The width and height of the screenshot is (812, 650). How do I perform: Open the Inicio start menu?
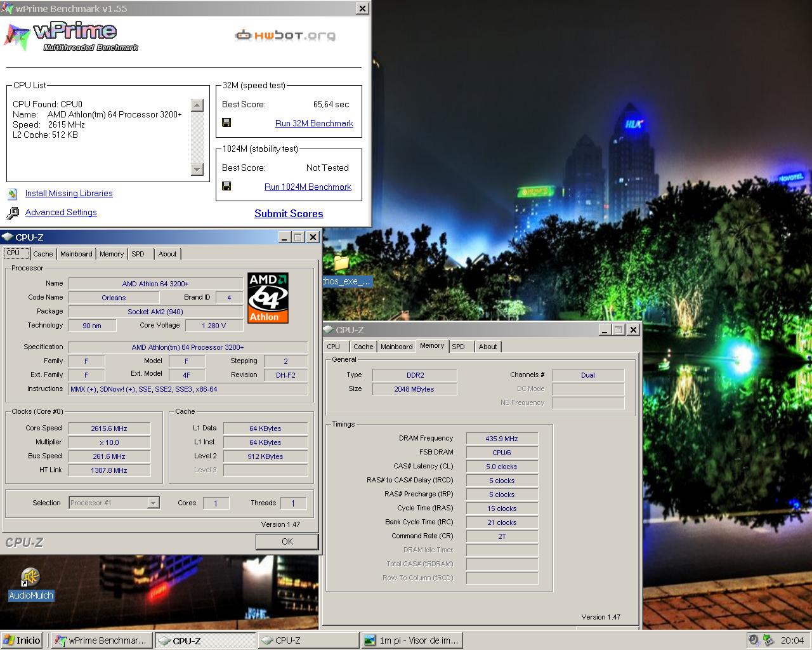(22, 640)
